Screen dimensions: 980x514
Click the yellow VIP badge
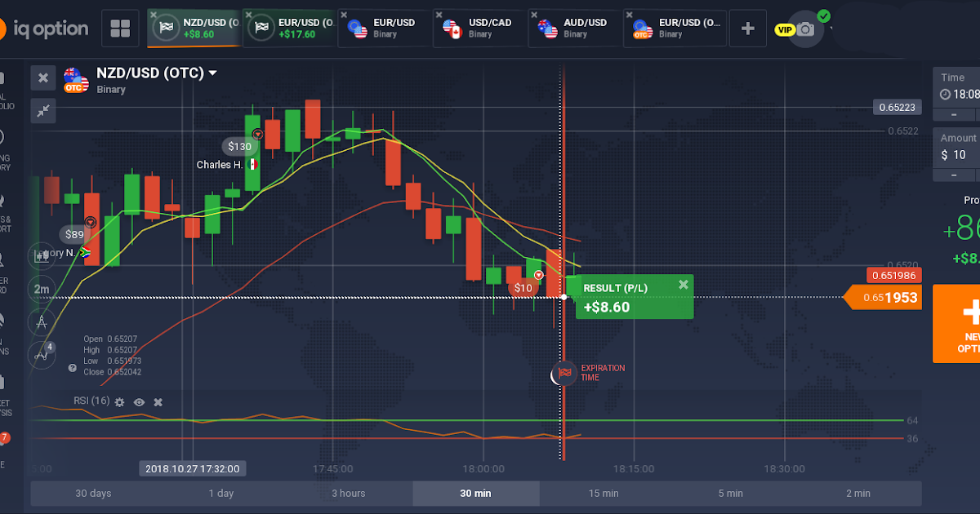point(784,30)
